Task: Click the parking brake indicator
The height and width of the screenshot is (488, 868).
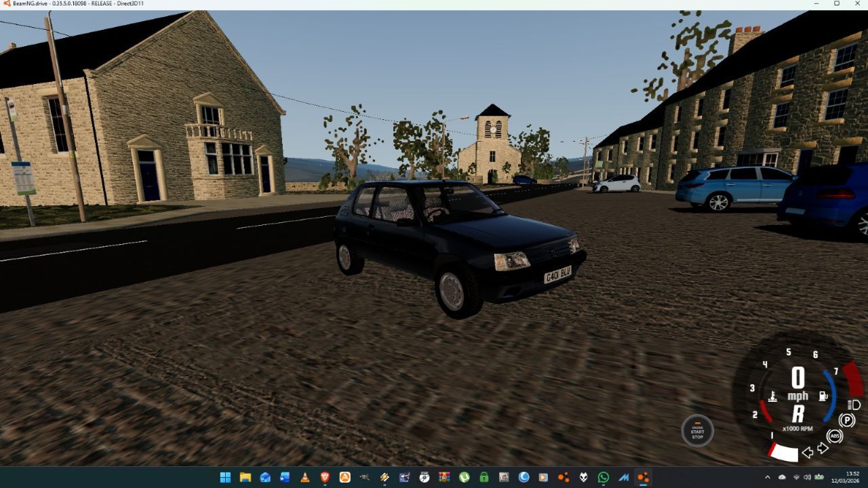Action: click(847, 420)
